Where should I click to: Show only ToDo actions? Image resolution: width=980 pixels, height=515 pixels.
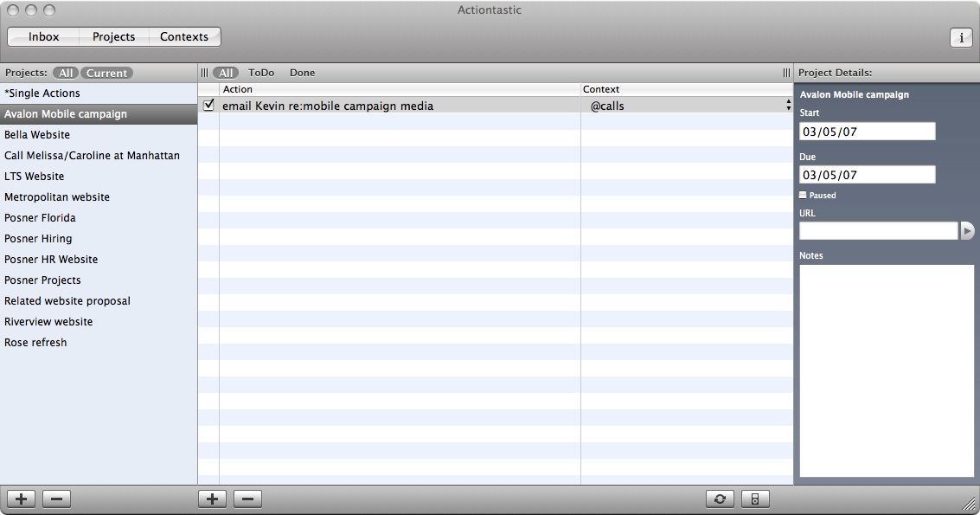(261, 74)
